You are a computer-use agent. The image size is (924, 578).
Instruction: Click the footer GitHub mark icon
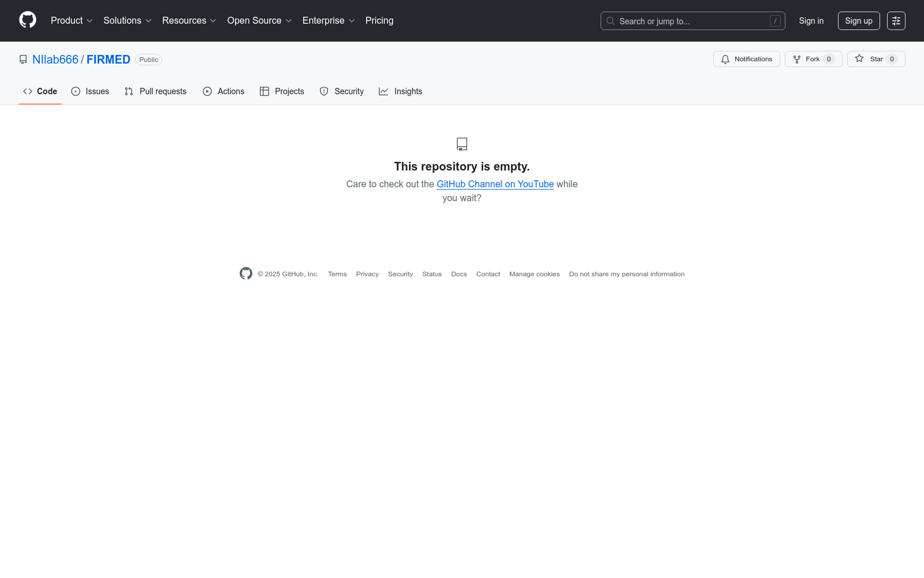pyautogui.click(x=246, y=273)
